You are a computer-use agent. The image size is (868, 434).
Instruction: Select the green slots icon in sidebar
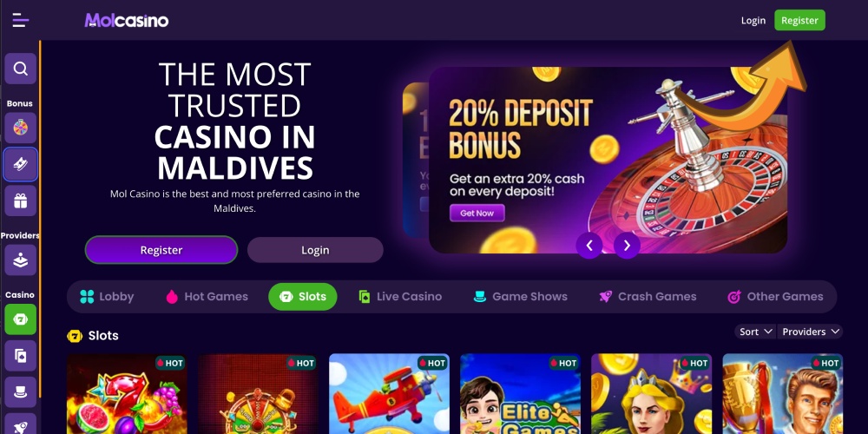pyautogui.click(x=21, y=319)
